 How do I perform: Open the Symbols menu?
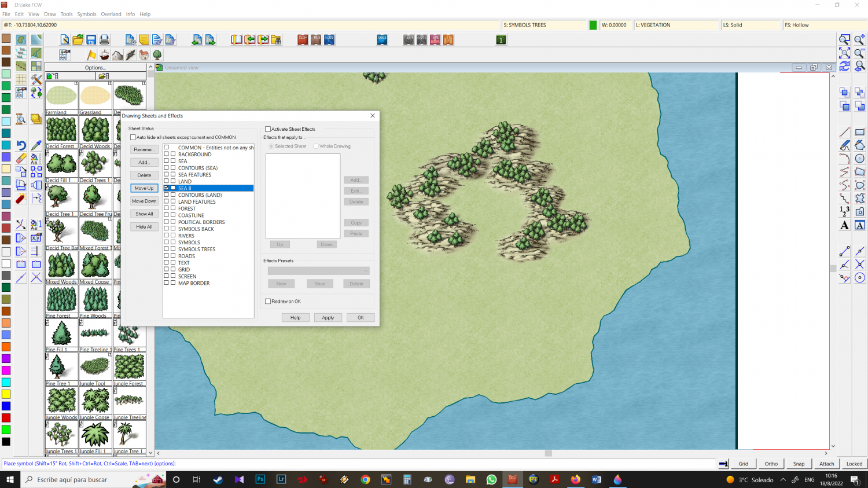(87, 14)
